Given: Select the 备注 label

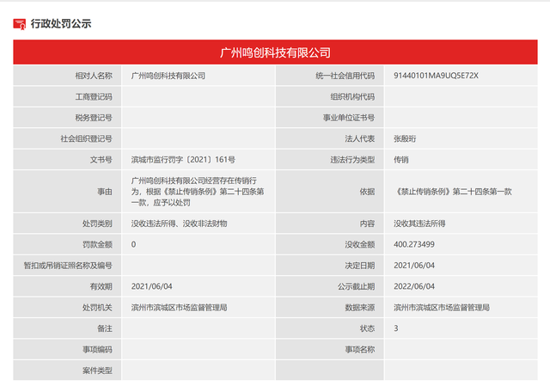Looking at the screenshot, I should 105,329.
